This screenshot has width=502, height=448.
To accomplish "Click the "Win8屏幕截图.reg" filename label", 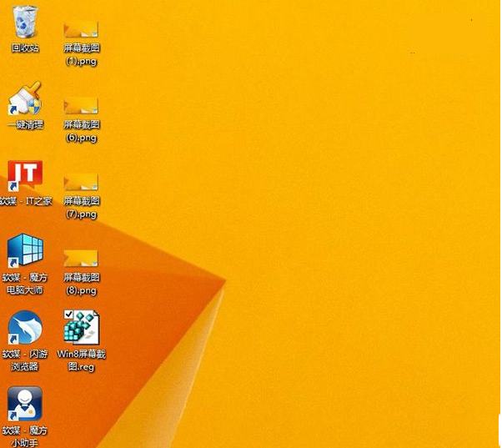I will 82,360.
